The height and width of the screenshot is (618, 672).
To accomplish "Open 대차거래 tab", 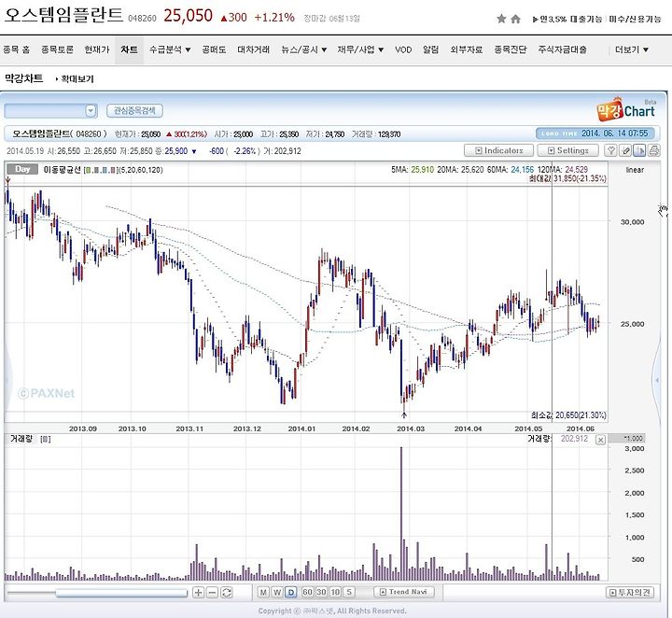I will coord(254,49).
